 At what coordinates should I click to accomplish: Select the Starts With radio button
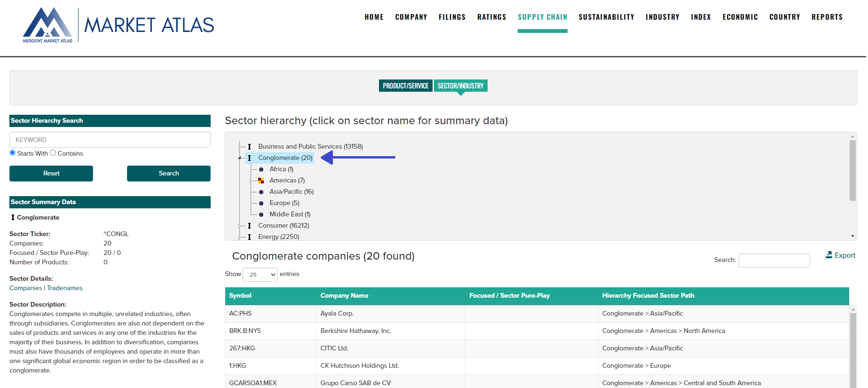(13, 153)
